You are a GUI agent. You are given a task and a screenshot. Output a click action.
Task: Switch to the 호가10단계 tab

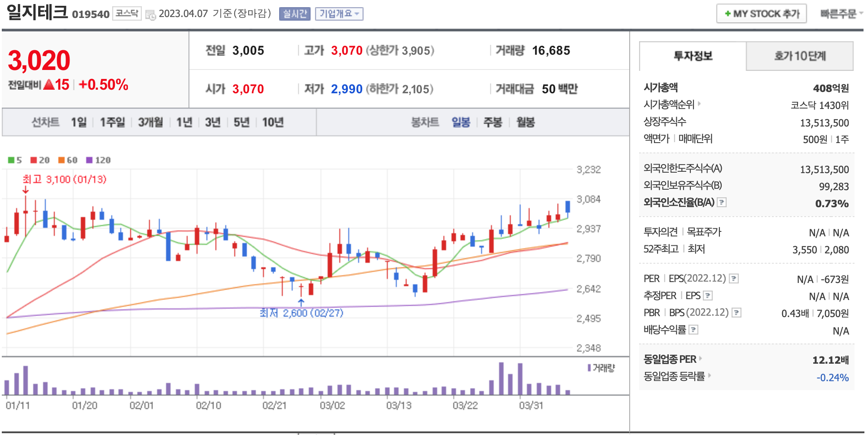point(799,56)
